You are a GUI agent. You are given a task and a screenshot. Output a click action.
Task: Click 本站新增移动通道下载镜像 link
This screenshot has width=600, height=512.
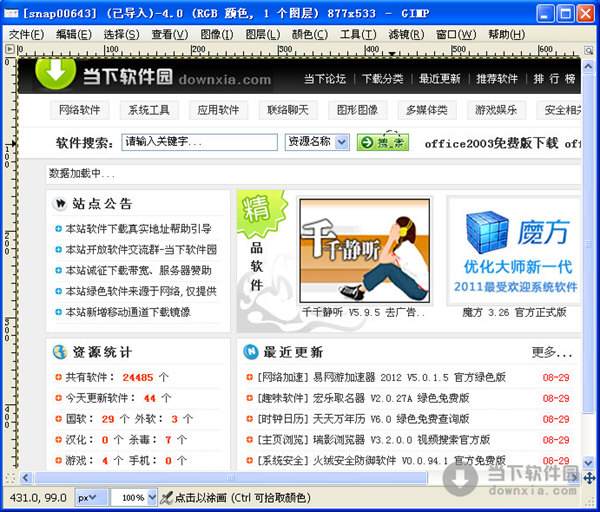128,312
